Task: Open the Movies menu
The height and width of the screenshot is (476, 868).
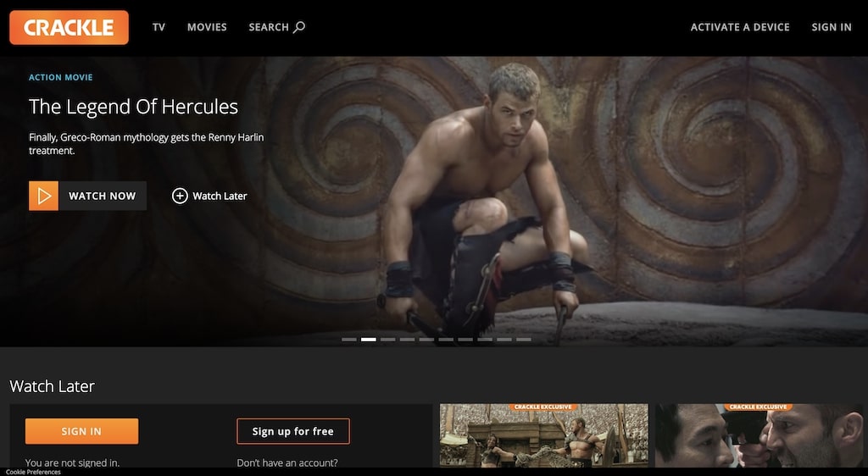Action: pyautogui.click(x=207, y=27)
